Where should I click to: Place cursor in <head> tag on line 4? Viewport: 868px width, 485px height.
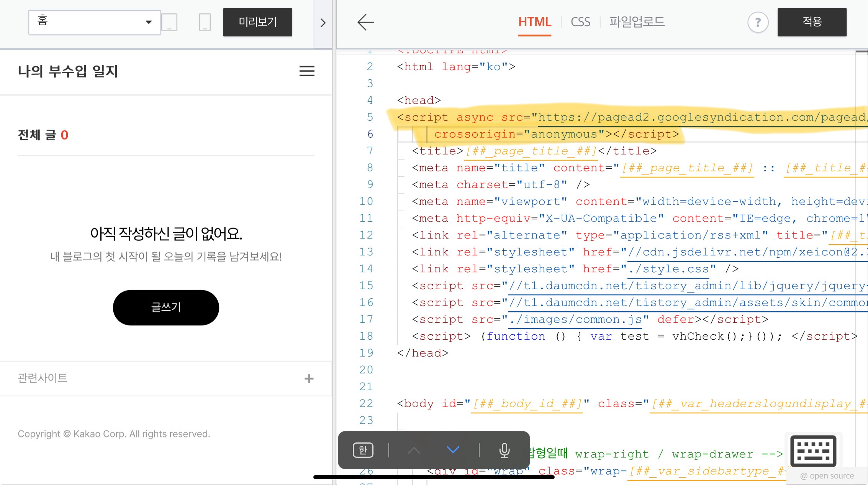[419, 100]
